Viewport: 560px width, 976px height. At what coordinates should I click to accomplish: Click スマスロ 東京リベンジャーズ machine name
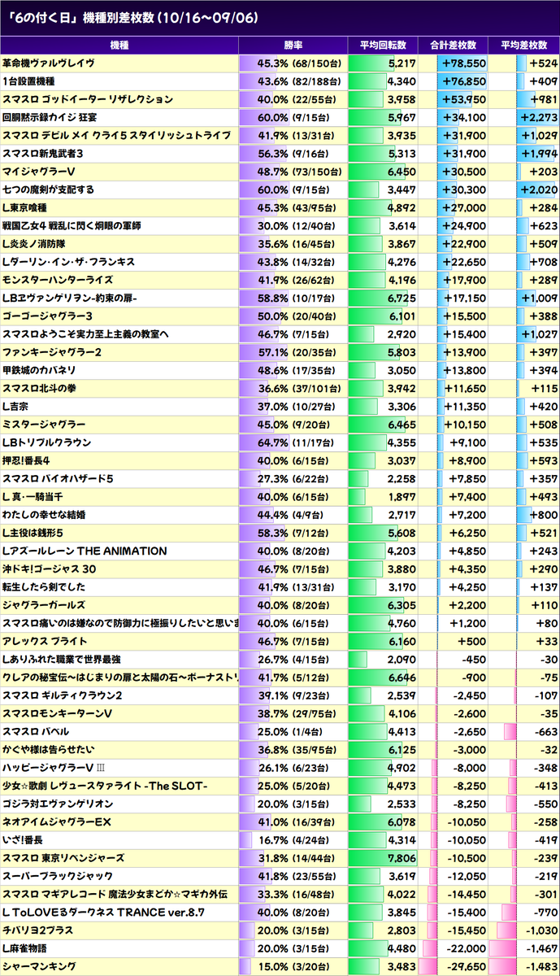point(63,857)
